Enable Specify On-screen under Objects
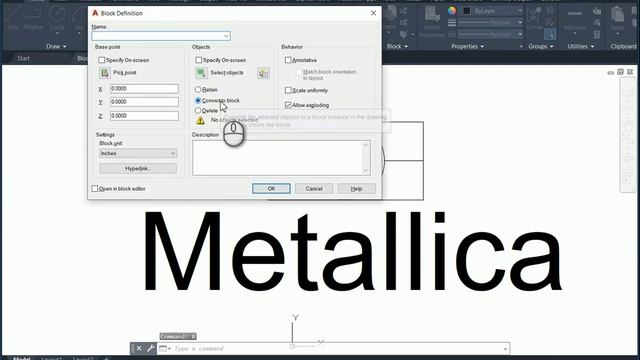 click(x=199, y=60)
